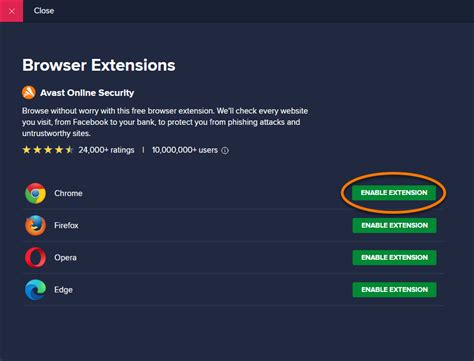Image resolution: width=474 pixels, height=361 pixels.
Task: Enable the extension for Opera
Action: pyautogui.click(x=394, y=257)
